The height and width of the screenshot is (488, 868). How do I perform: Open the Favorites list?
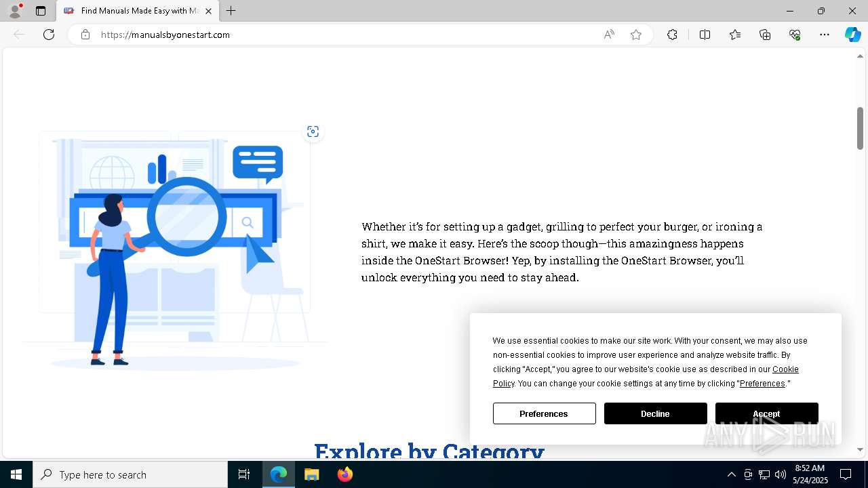735,35
